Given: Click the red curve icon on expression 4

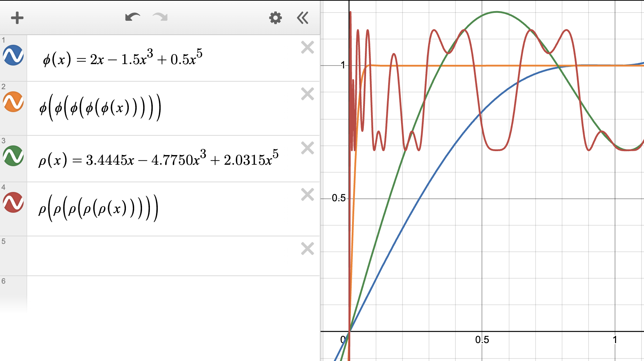Looking at the screenshot, I should 13,204.
